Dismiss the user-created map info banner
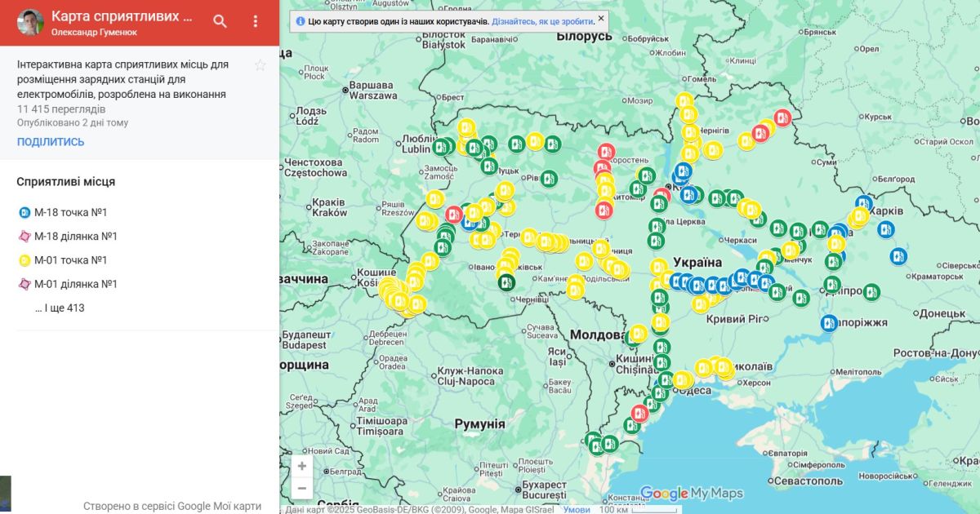Viewport: 980px width, 514px height. [x=601, y=18]
